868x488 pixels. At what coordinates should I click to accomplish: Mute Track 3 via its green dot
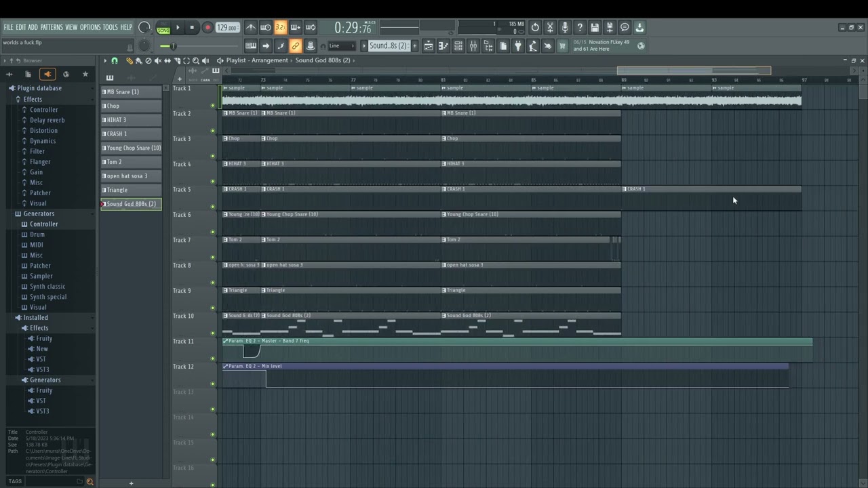[x=213, y=157]
